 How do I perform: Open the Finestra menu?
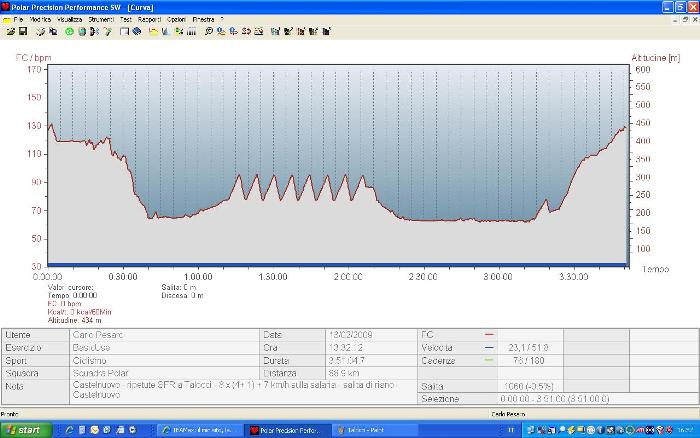(x=204, y=19)
